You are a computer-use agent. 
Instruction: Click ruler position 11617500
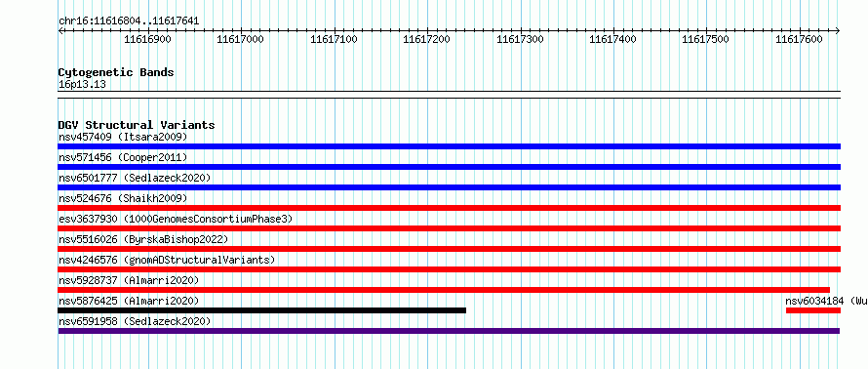(x=706, y=39)
